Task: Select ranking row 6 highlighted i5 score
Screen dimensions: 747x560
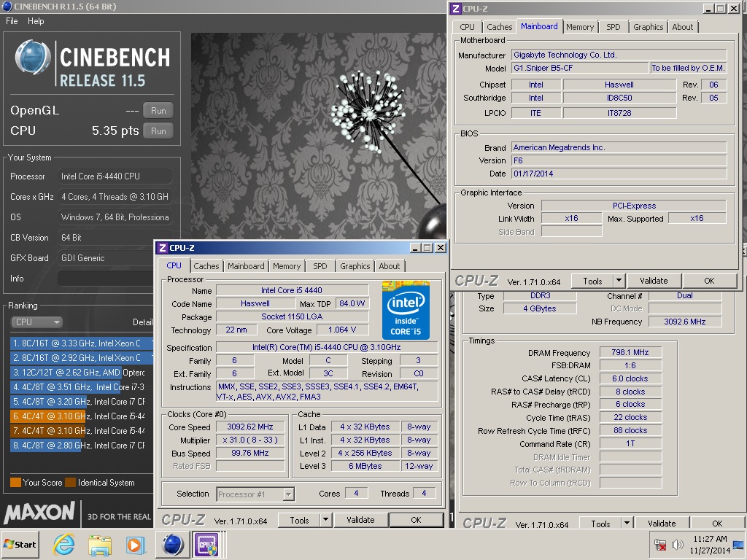Action: click(81, 416)
